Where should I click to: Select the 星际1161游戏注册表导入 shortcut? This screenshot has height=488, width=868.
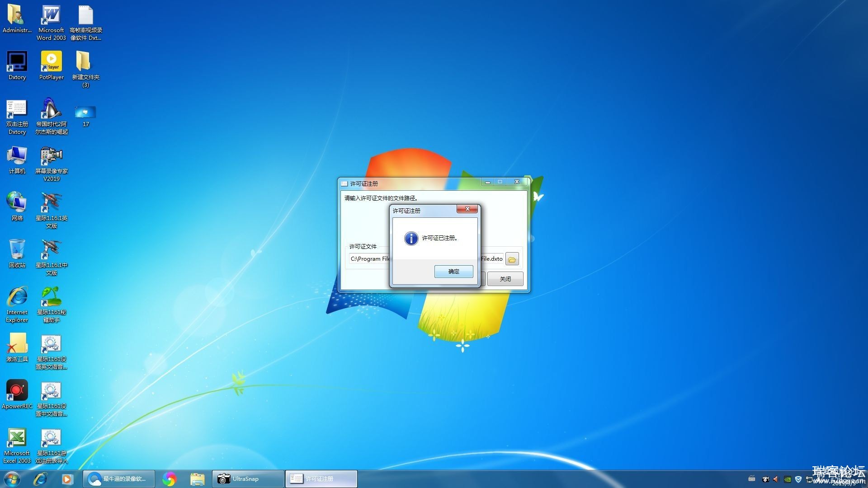coord(51,446)
